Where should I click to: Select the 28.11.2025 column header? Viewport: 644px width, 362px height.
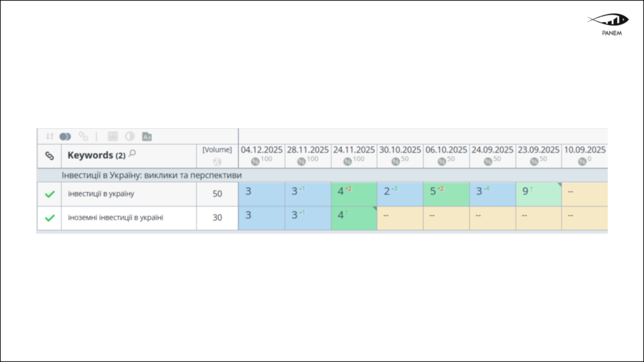(x=308, y=150)
